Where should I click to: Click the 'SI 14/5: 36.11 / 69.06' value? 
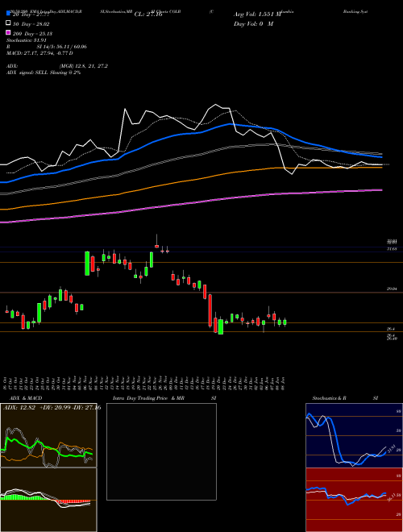[62, 47]
